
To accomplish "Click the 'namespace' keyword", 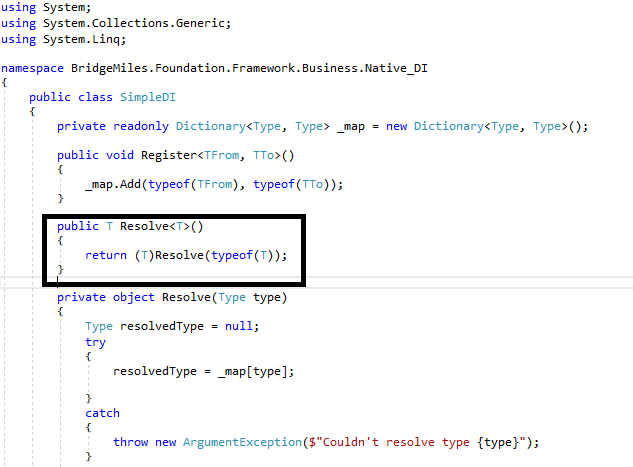I will (x=32, y=69).
